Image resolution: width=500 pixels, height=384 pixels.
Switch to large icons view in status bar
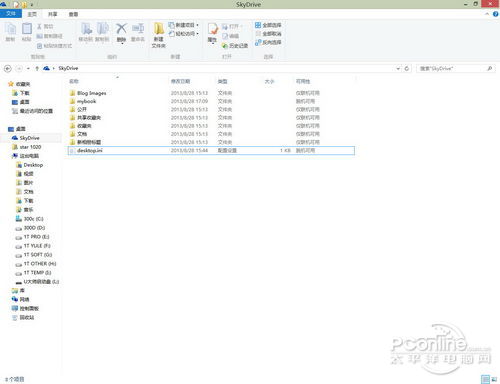point(494,379)
